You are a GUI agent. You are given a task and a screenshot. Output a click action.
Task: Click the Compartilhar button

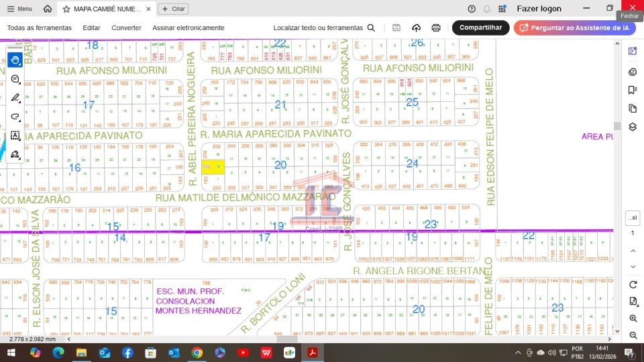point(480,28)
